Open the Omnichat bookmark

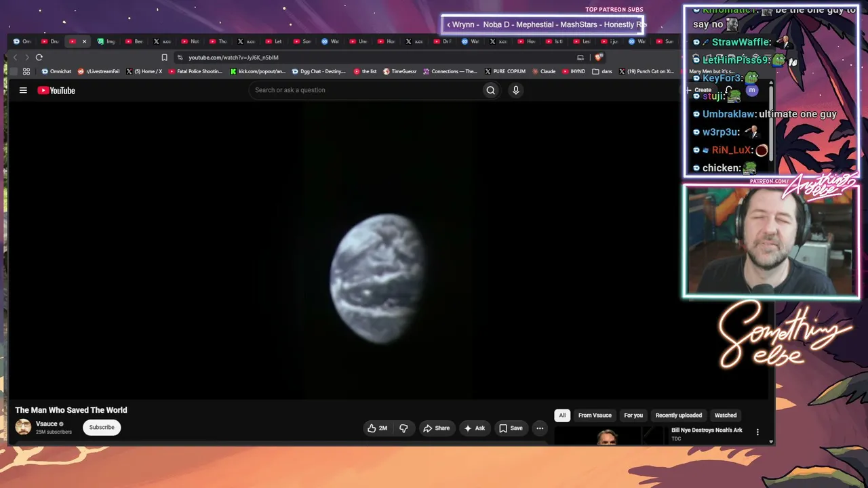click(56, 71)
